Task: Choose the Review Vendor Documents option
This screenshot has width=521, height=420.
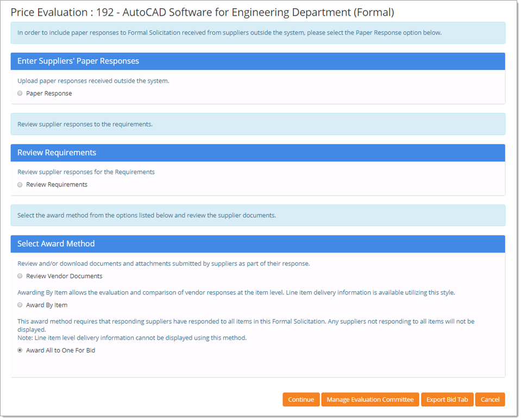Action: click(20, 276)
